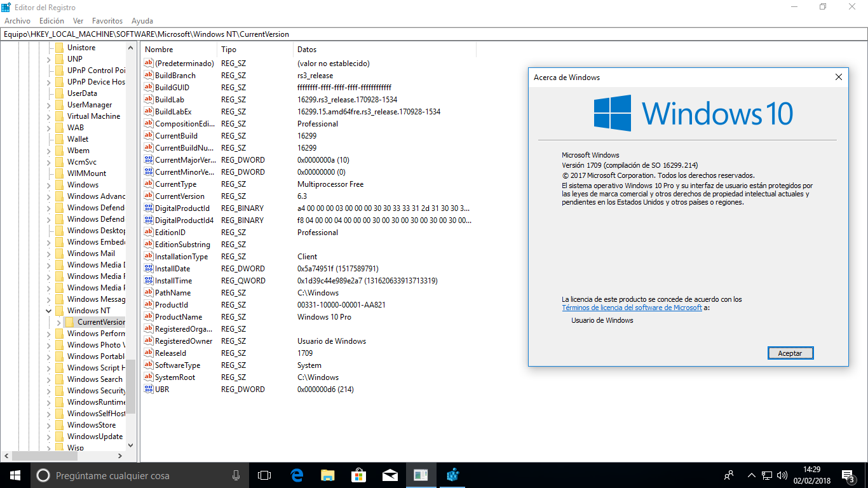Screen dimensions: 868x488
Task: Select the CurrentBuild string icon
Action: (149, 136)
